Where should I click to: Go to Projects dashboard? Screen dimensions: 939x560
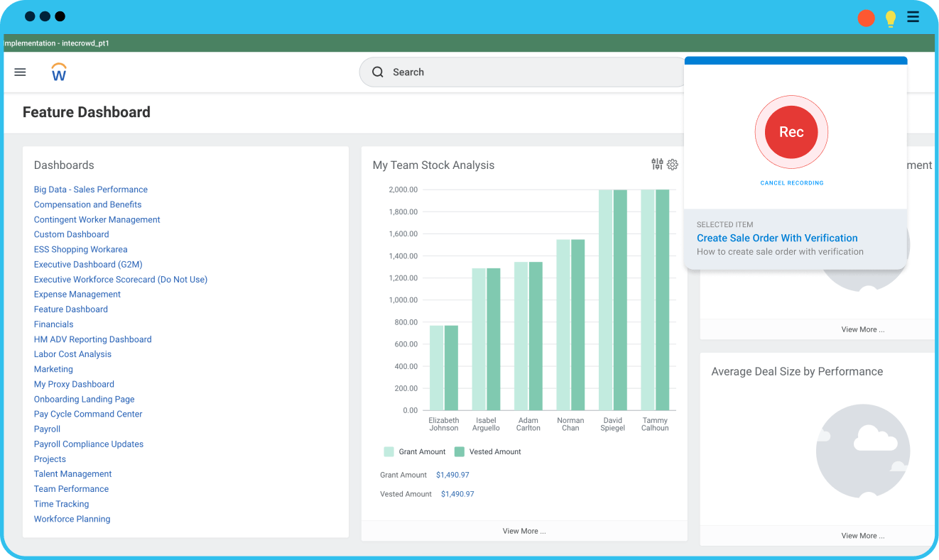coord(50,459)
